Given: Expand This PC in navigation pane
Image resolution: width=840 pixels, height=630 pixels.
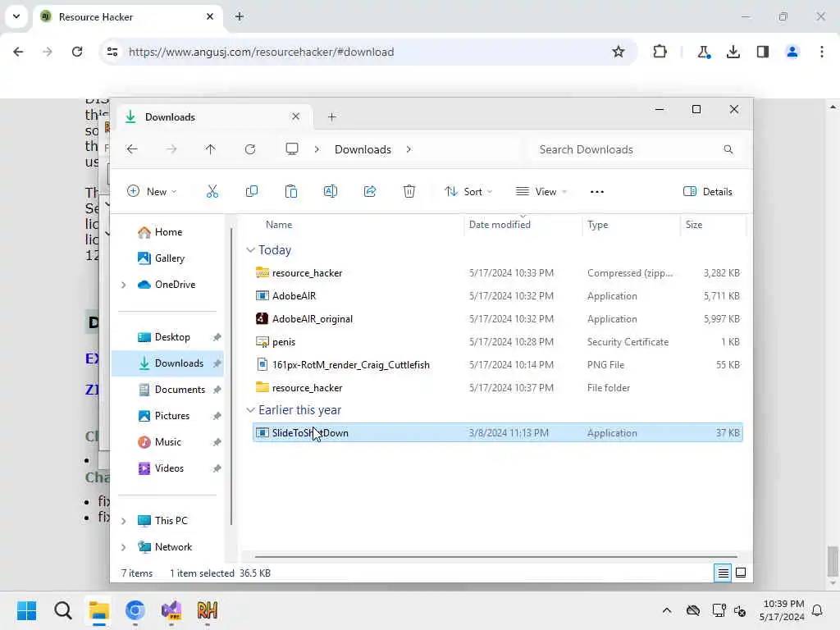Looking at the screenshot, I should (x=124, y=521).
